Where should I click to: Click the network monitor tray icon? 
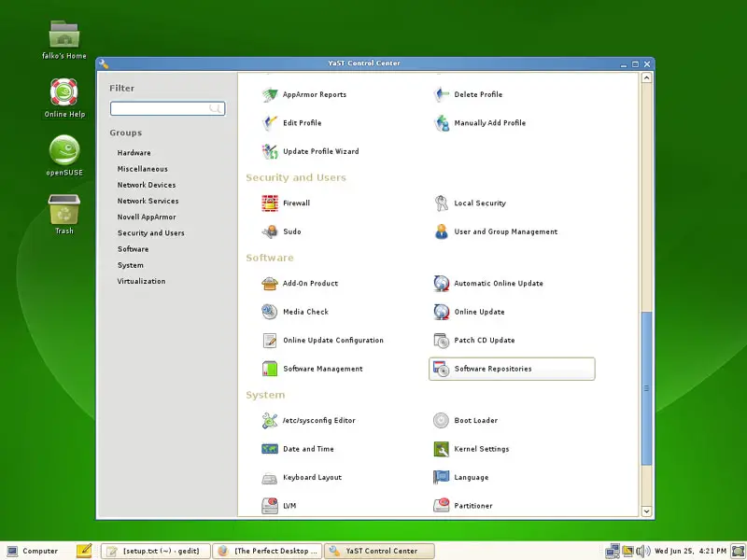point(613,551)
